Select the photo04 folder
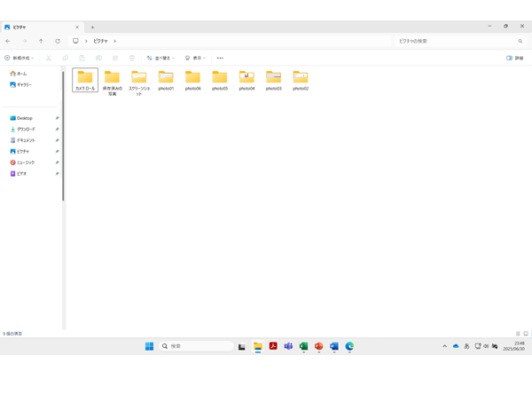The image size is (532, 395). click(x=246, y=80)
